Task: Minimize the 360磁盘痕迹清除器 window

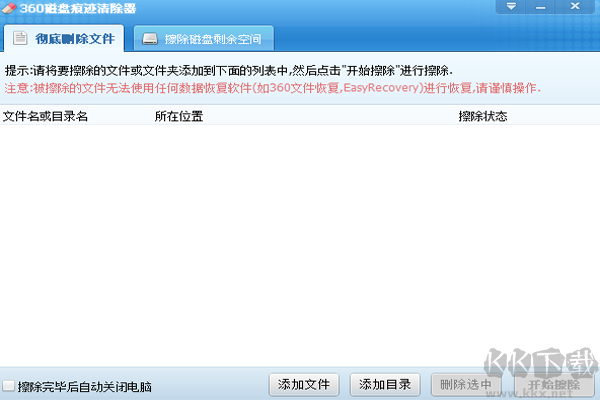Action: coord(540,7)
